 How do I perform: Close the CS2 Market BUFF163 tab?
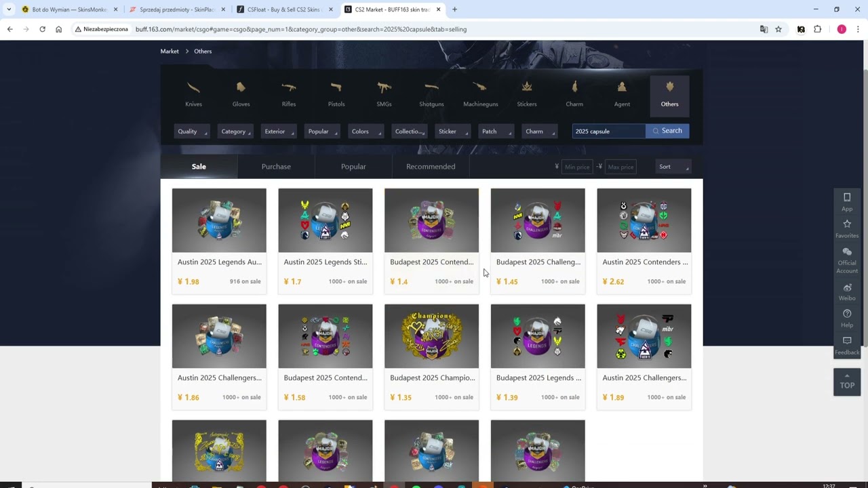[438, 9]
